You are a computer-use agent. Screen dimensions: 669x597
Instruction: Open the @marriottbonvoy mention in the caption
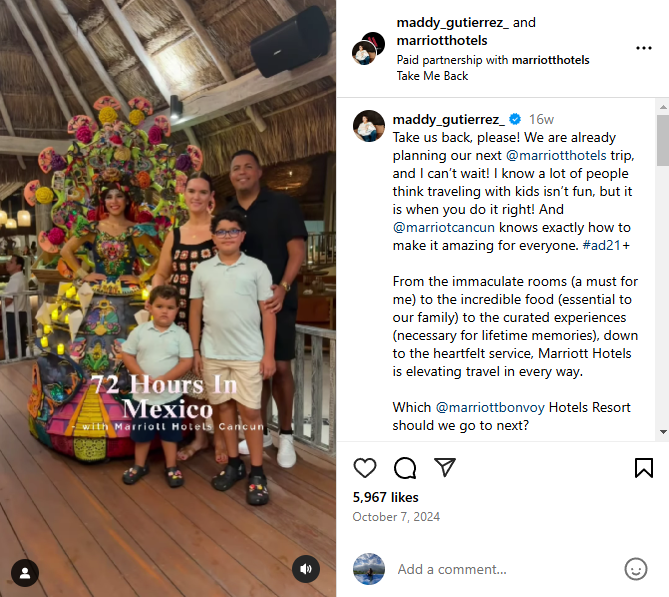(x=490, y=408)
